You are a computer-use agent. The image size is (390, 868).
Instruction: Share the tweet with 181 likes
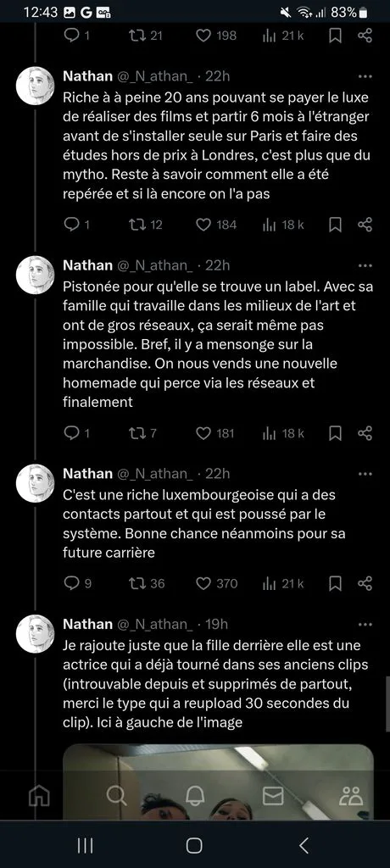coord(365,433)
